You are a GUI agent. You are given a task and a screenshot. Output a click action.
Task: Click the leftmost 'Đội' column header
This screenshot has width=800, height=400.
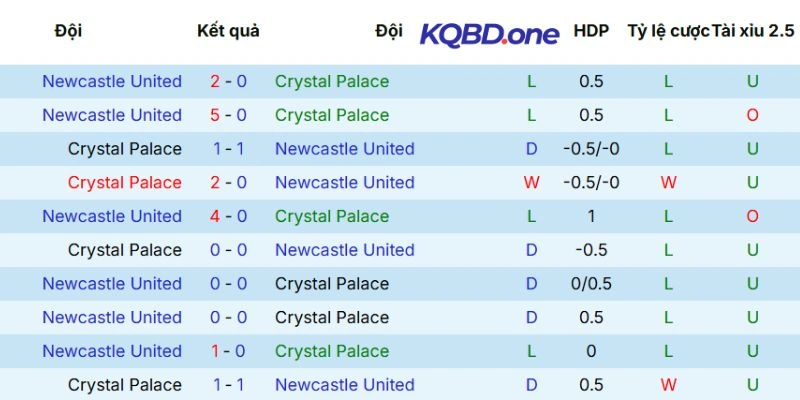tap(68, 31)
